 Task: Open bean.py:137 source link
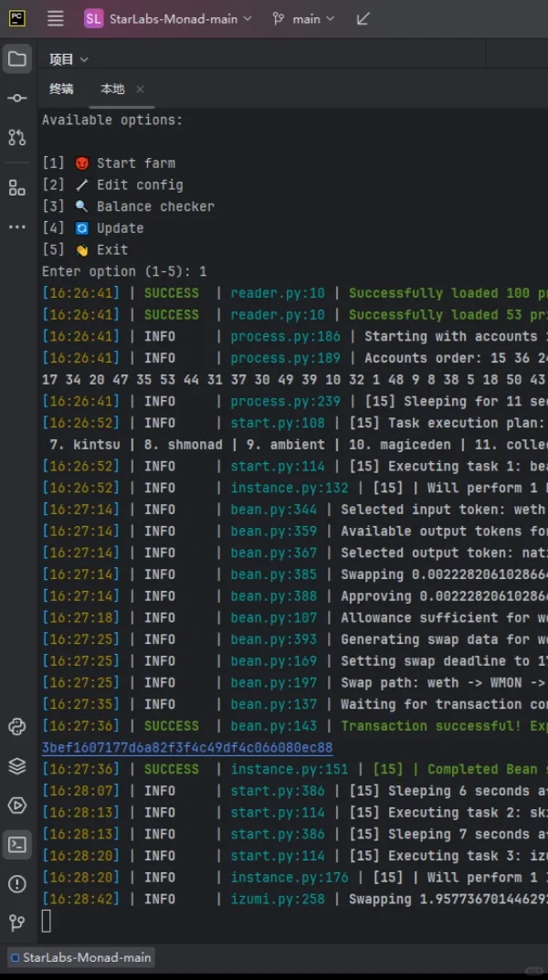(274, 704)
